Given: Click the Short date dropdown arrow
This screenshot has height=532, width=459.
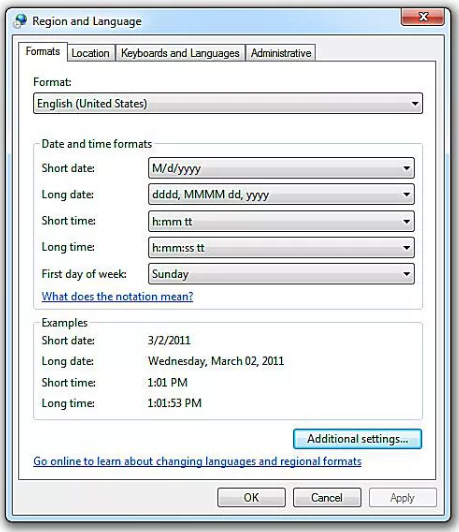Looking at the screenshot, I should click(406, 168).
